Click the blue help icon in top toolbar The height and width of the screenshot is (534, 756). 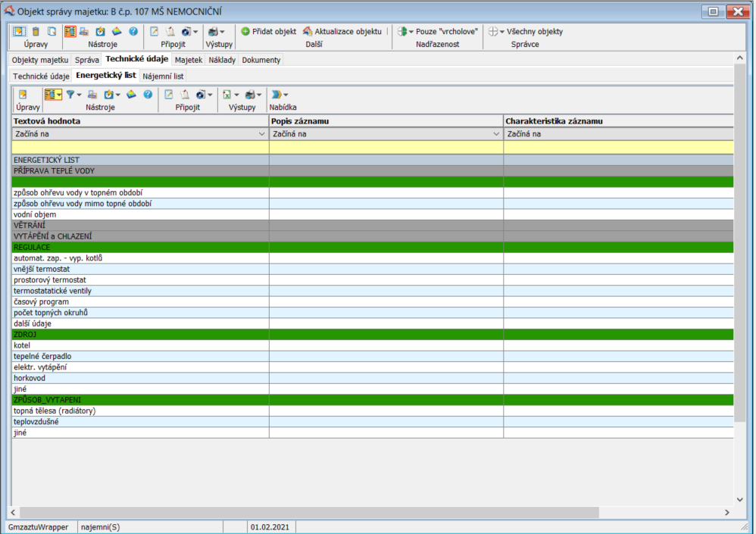tap(133, 32)
